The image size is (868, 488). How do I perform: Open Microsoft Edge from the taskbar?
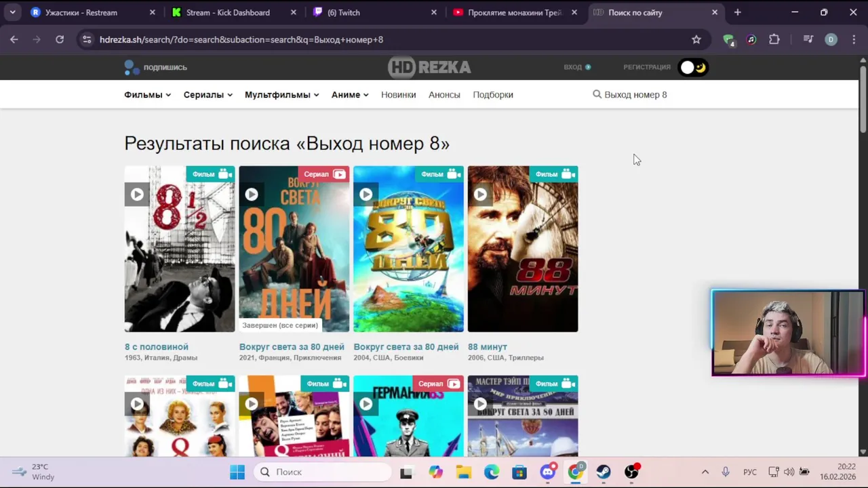click(x=492, y=472)
